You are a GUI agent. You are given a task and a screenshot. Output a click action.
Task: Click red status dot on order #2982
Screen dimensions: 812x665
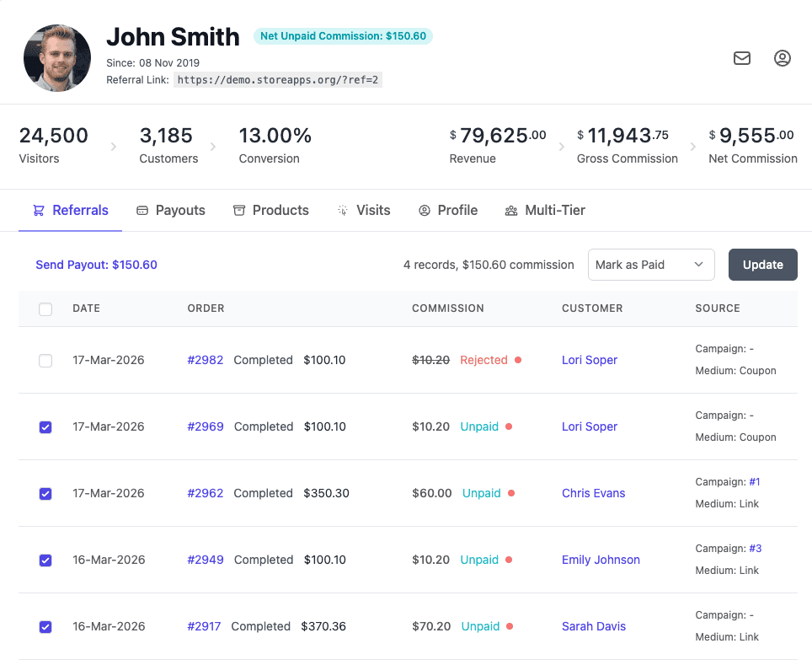pos(518,360)
